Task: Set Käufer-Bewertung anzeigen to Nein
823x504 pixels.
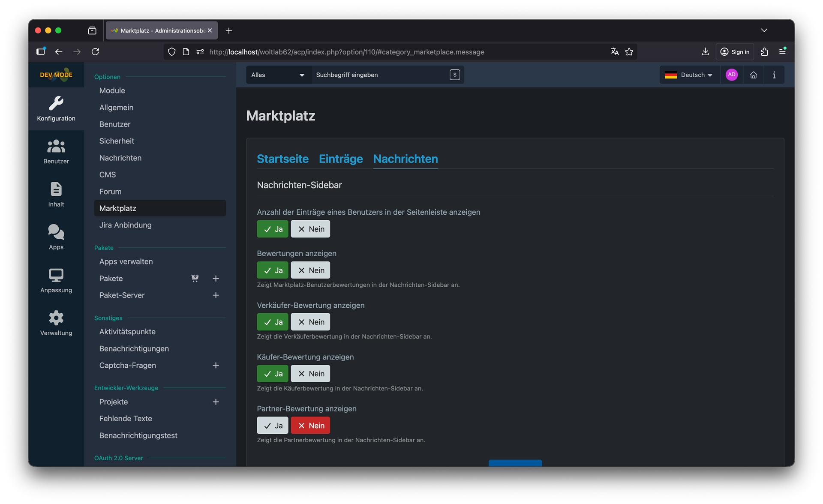Action: (x=310, y=374)
